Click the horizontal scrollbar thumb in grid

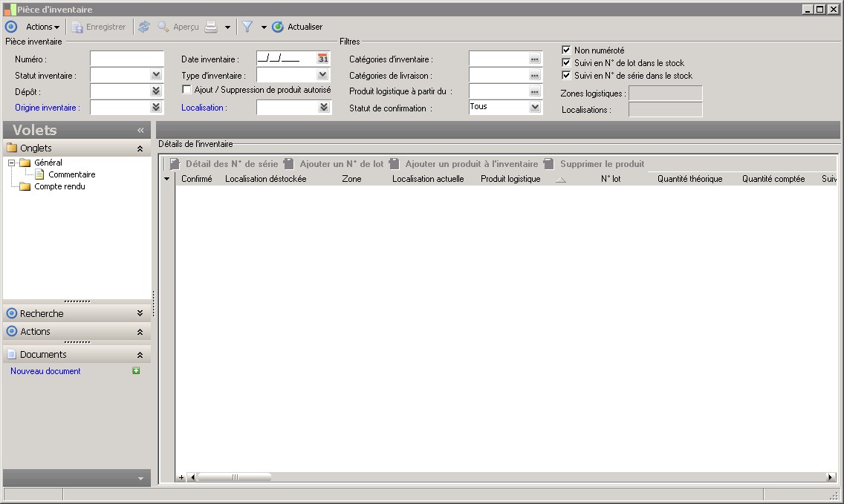click(235, 477)
